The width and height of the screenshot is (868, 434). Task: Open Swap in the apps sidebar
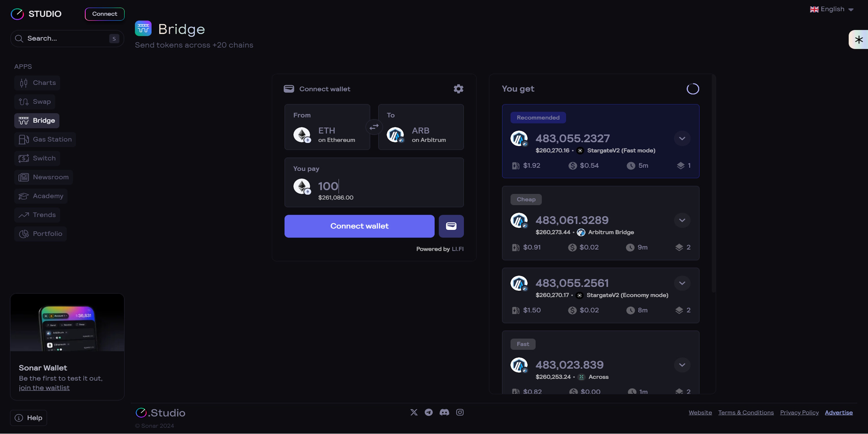pyautogui.click(x=35, y=102)
